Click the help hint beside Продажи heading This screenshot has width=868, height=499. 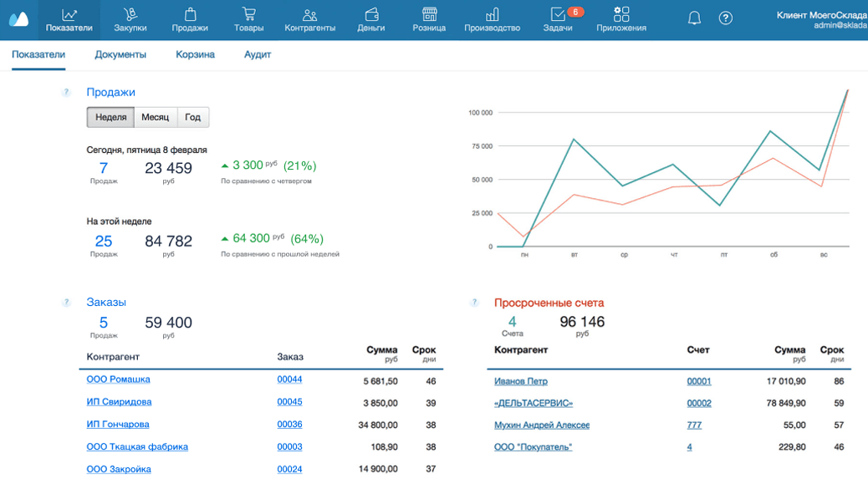point(66,93)
